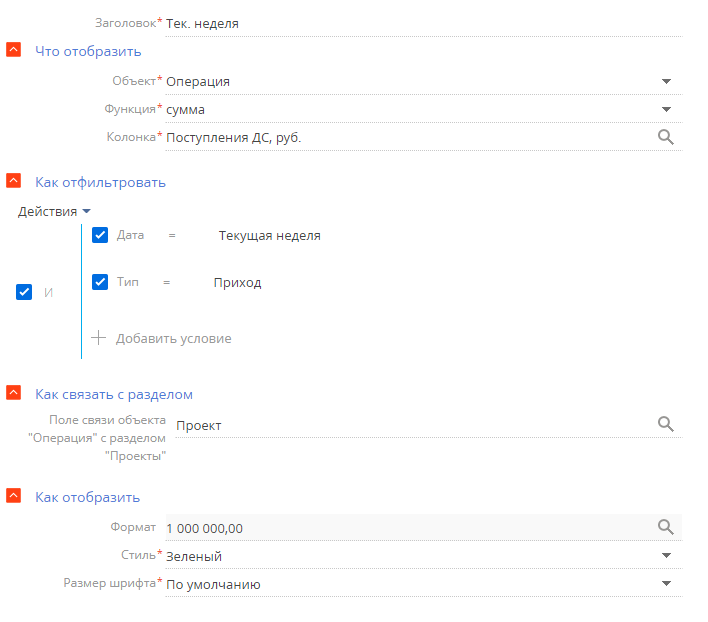Collapse the Как связать с разделом section

14,393
